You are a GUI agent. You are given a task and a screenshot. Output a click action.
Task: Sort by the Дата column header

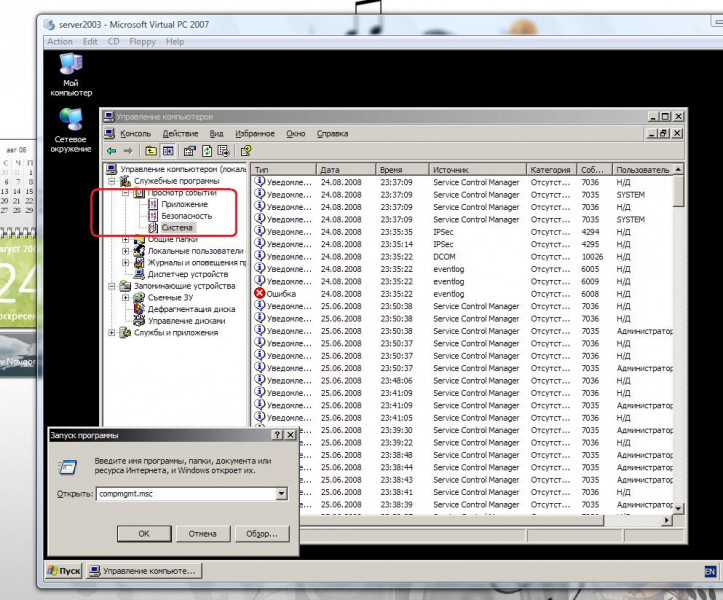346,170
